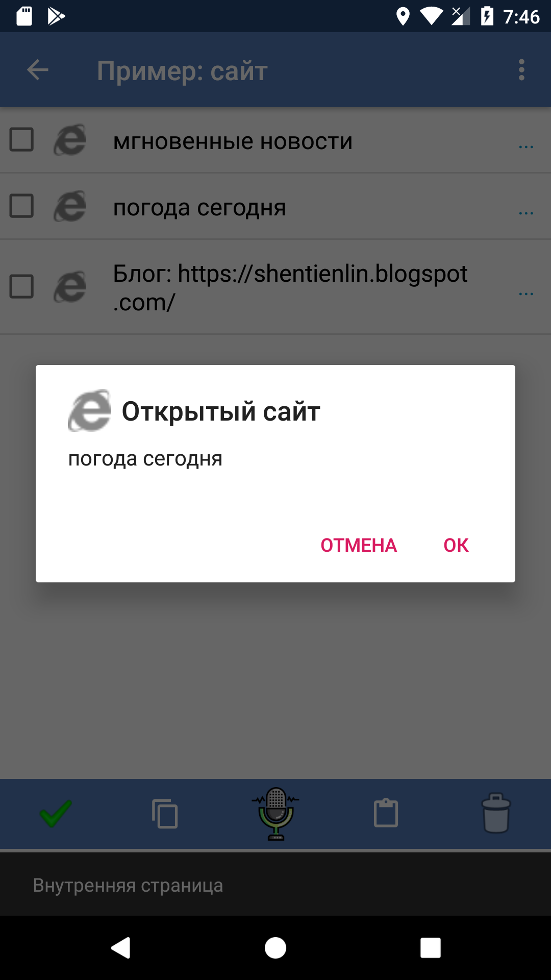551x980 pixels.
Task: Tap the Внутренняя страница bar
Action: point(275,885)
